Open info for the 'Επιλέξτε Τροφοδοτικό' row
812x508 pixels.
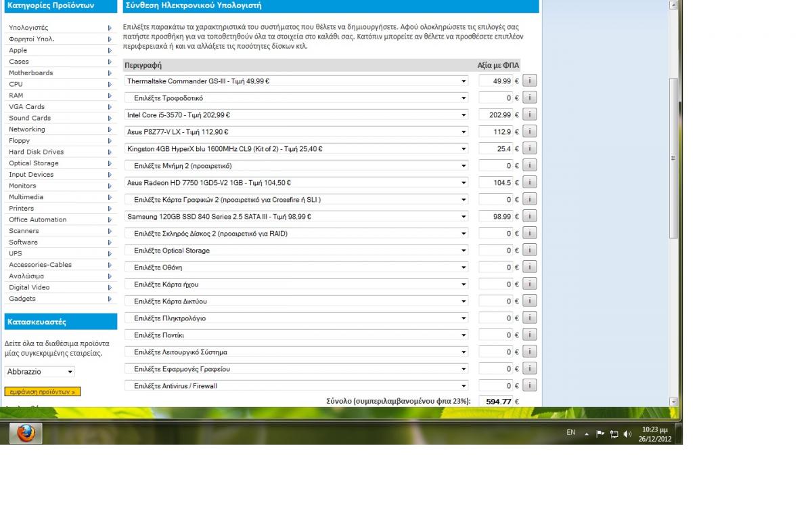pyautogui.click(x=530, y=98)
